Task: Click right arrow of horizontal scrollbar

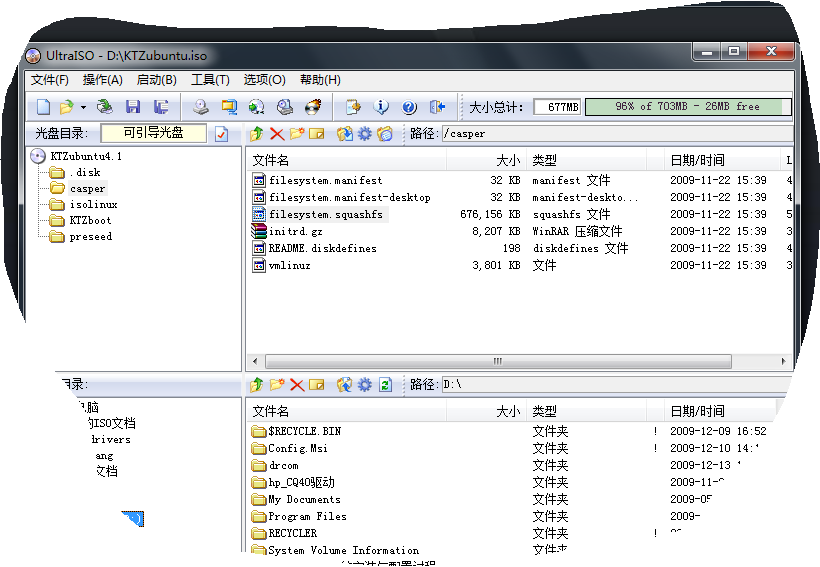Action: [783, 361]
